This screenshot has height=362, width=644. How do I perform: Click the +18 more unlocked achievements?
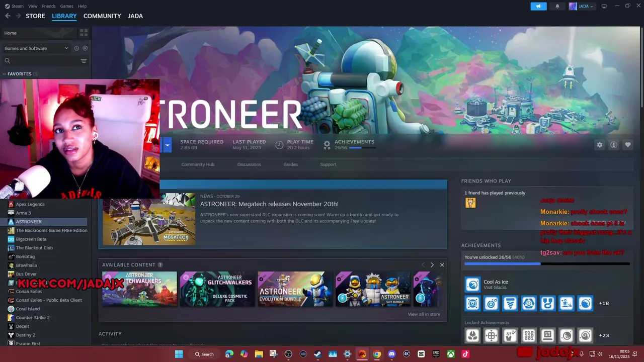(x=604, y=303)
